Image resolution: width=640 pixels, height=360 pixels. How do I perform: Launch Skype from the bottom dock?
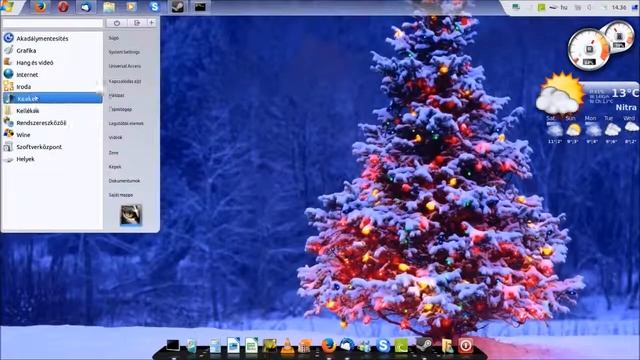point(383,346)
